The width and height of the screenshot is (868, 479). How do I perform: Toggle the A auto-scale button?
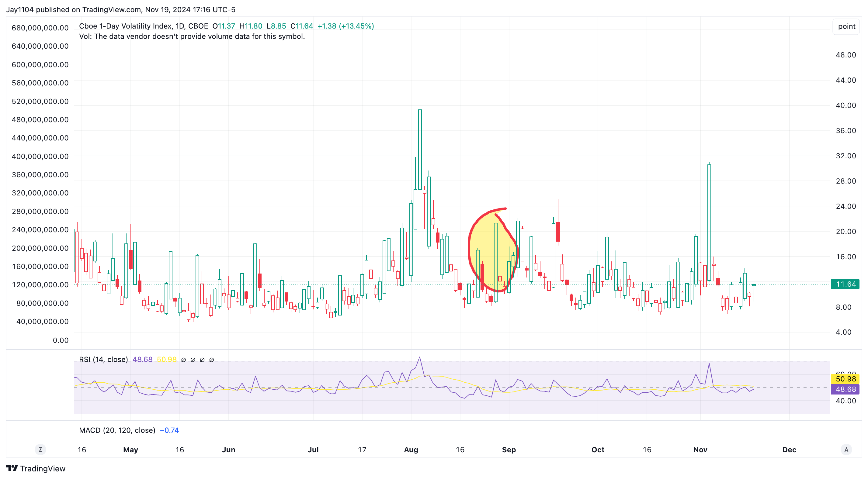coord(846,449)
